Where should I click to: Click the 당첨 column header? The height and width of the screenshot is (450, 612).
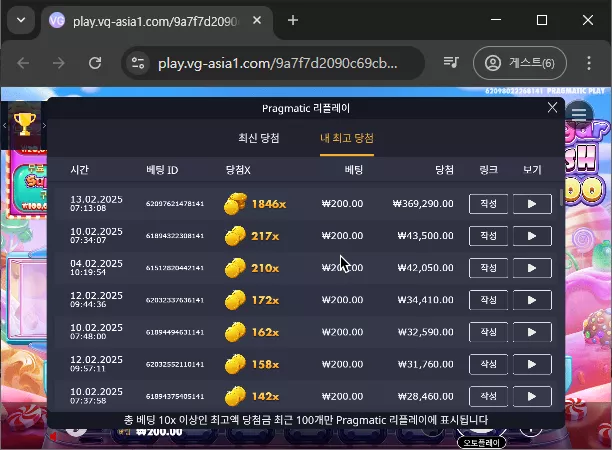point(444,170)
